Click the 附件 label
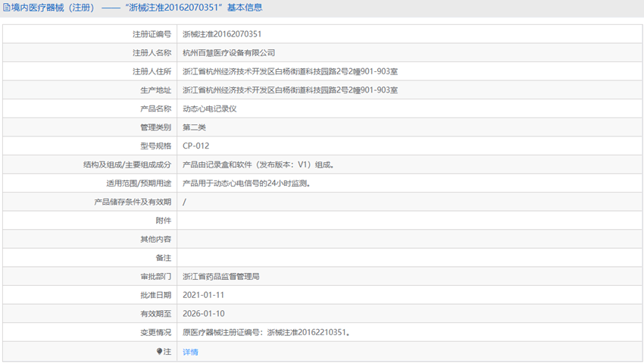This screenshot has width=644, height=364. (163, 221)
